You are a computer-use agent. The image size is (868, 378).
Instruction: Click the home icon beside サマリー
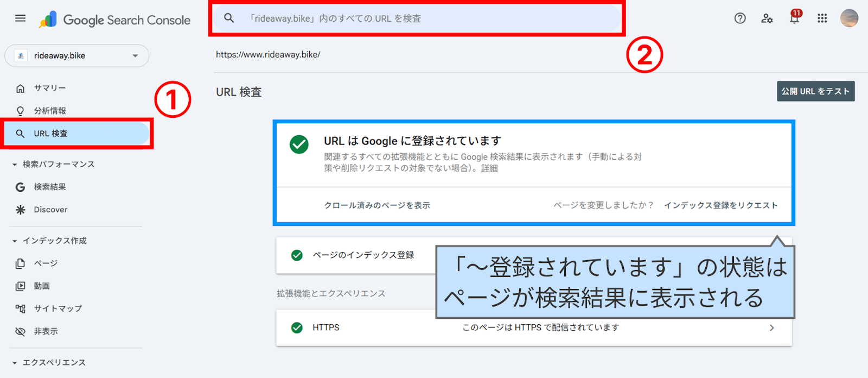coord(20,88)
